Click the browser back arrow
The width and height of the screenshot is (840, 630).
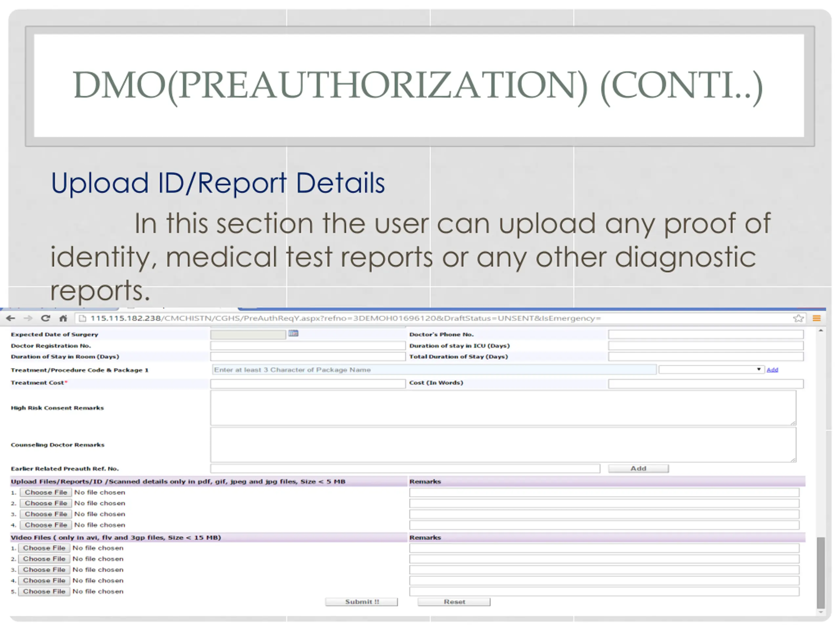pos(10,318)
